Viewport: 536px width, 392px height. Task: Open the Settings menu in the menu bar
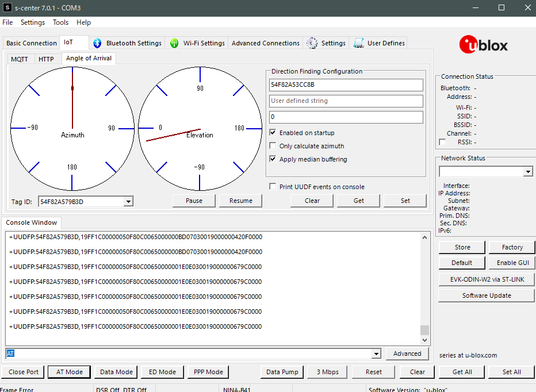(x=33, y=22)
